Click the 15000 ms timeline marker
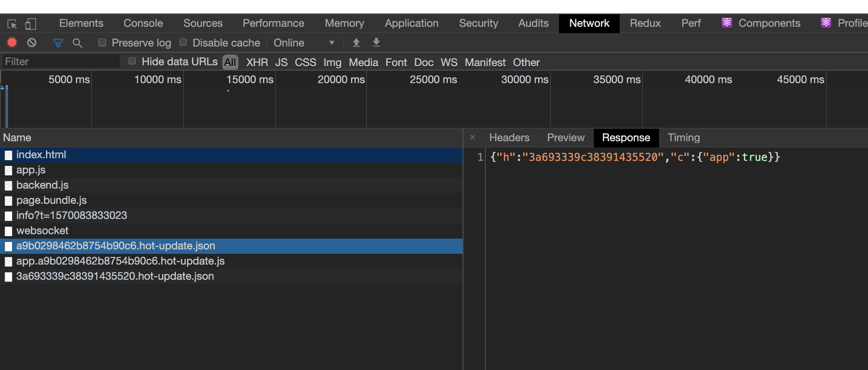The image size is (868, 370). 250,80
